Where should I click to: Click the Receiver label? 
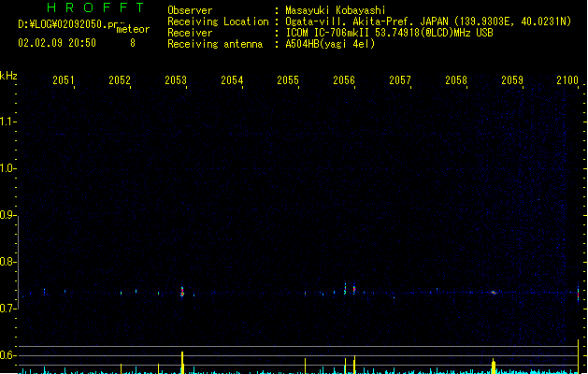(190, 33)
